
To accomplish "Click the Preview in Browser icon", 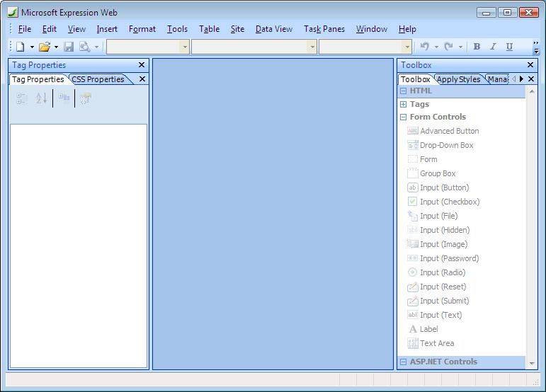I will (x=84, y=47).
